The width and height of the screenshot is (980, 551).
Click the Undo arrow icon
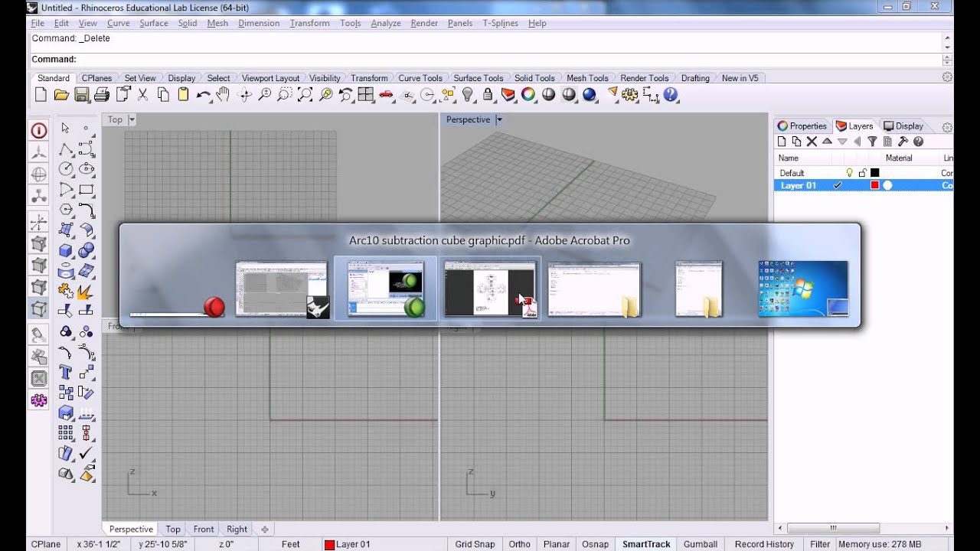point(203,95)
